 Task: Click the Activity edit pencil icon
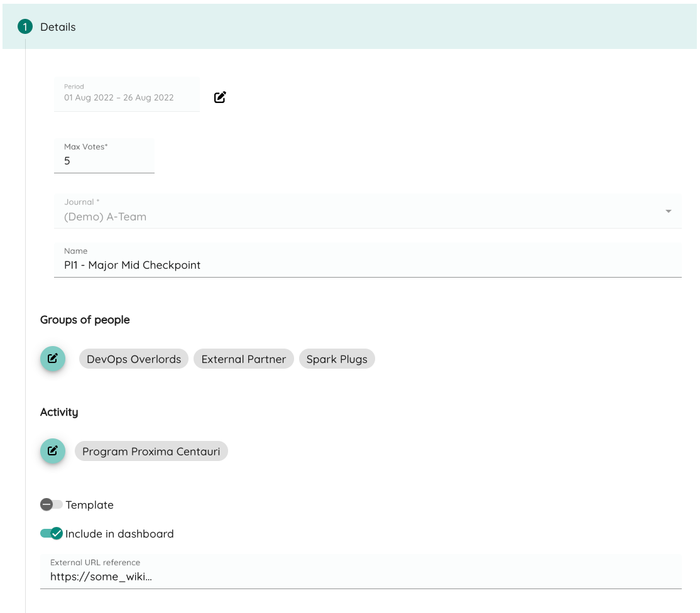click(x=52, y=451)
